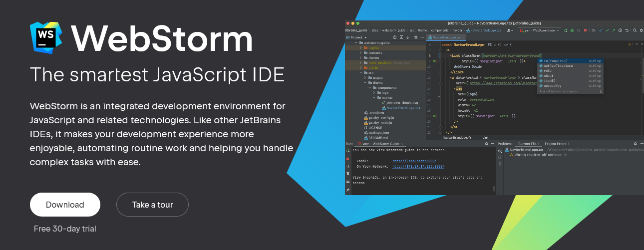The image size is (644, 250).
Task: Expand the .cache folder
Action: (360, 48)
